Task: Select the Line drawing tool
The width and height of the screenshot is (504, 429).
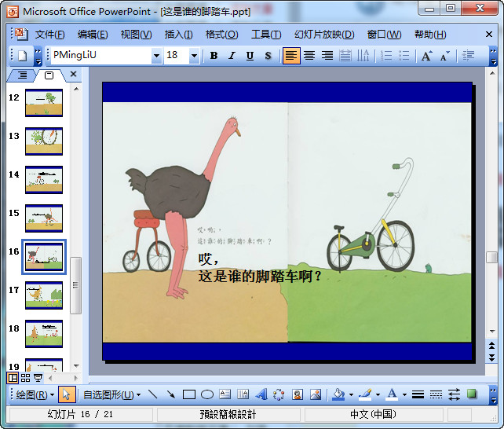Action: (153, 394)
